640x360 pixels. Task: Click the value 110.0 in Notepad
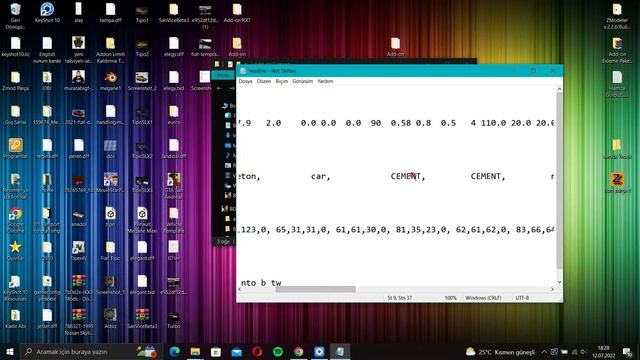(493, 123)
